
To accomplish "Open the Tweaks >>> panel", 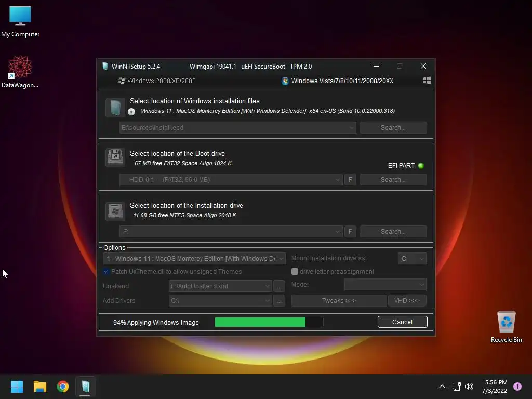I will [x=339, y=301].
